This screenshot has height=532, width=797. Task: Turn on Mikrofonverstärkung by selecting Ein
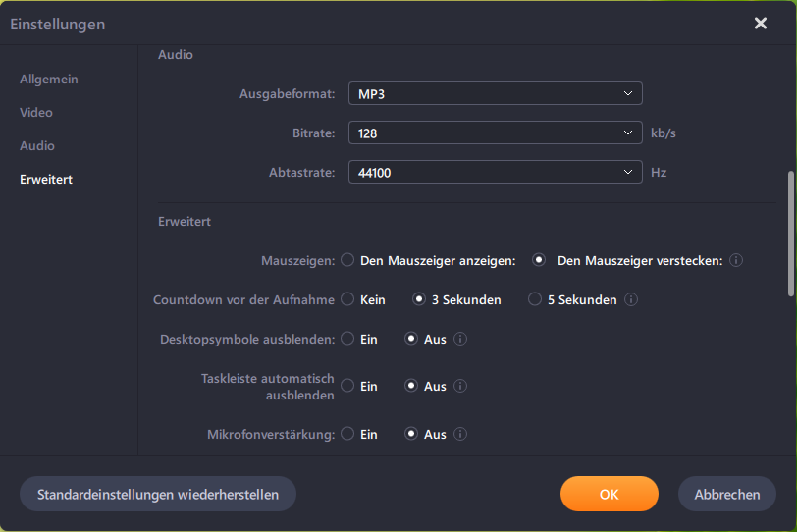pos(347,434)
